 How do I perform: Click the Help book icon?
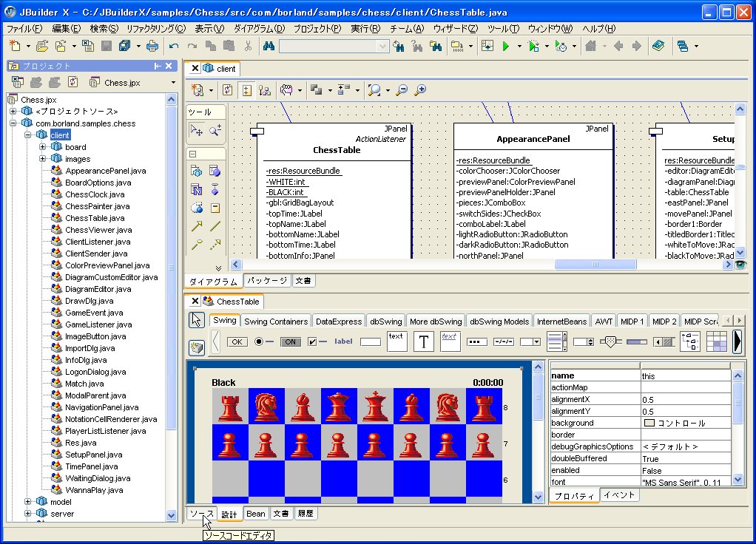pos(658,46)
